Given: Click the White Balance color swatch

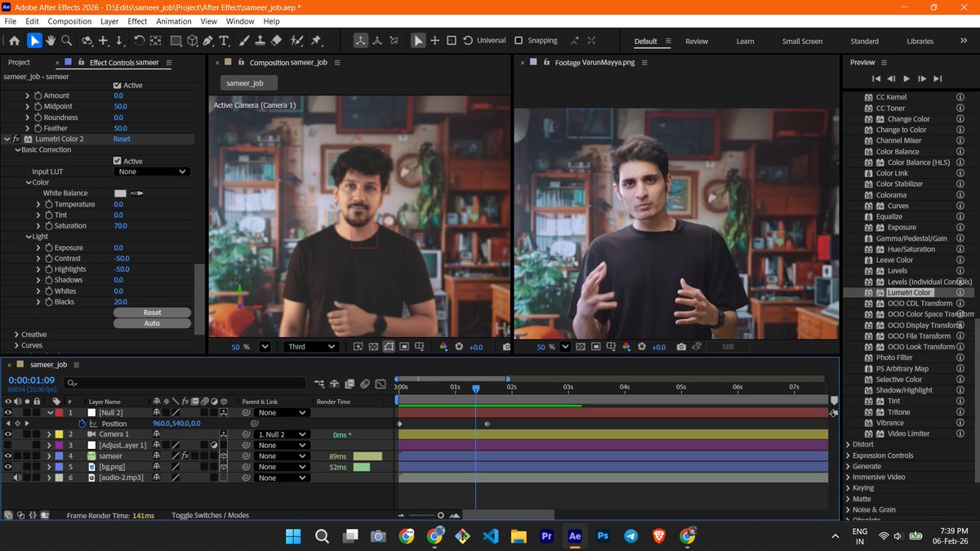Looking at the screenshot, I should pos(120,193).
